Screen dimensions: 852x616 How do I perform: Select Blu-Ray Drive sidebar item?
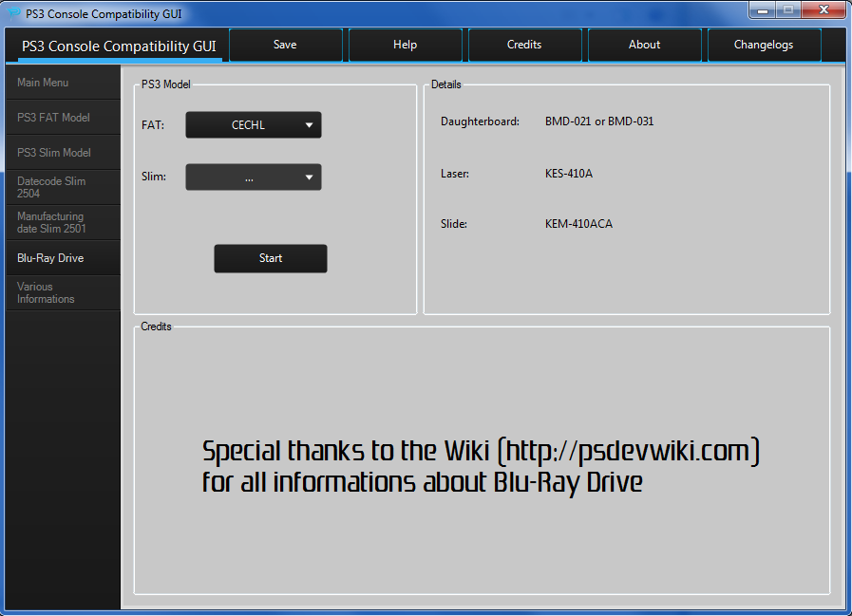63,258
